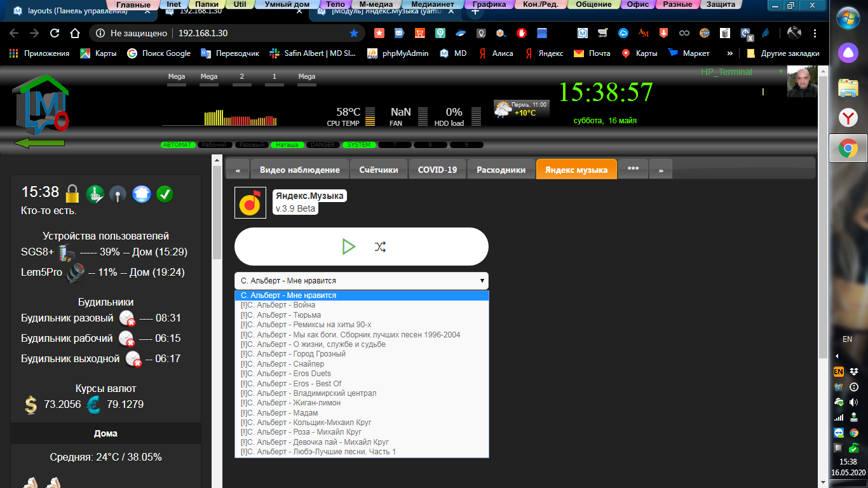Open Windows Explorer from the taskbar
This screenshot has height=488, width=868.
point(848,88)
